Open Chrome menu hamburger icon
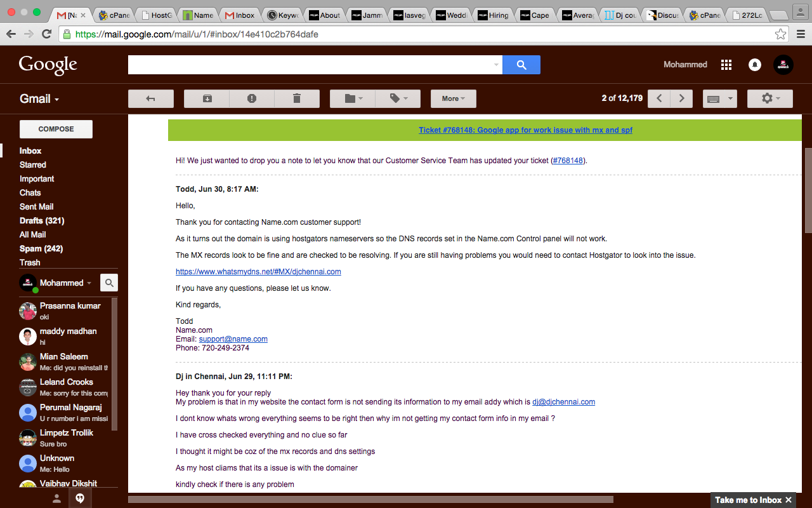 tap(801, 34)
